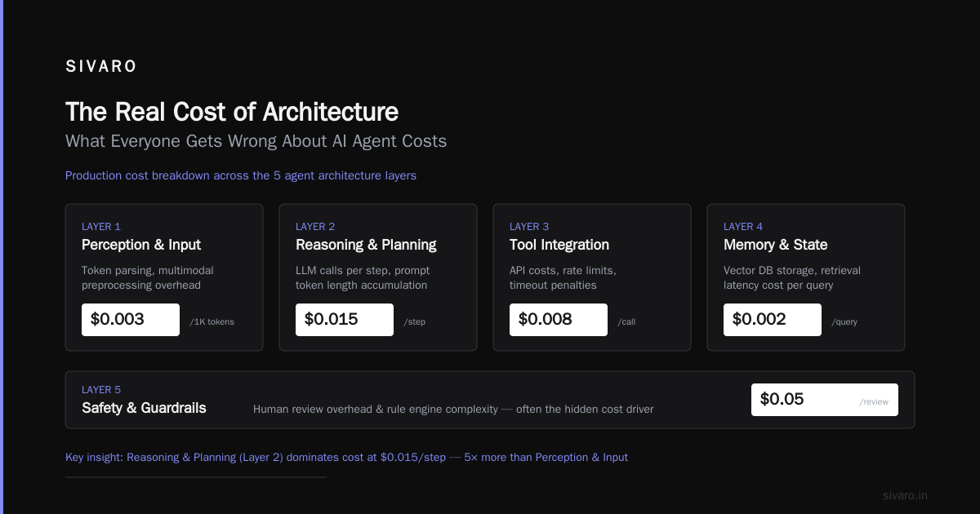Click description "LLM calls per step, prompt token length accumulation"

click(x=363, y=278)
